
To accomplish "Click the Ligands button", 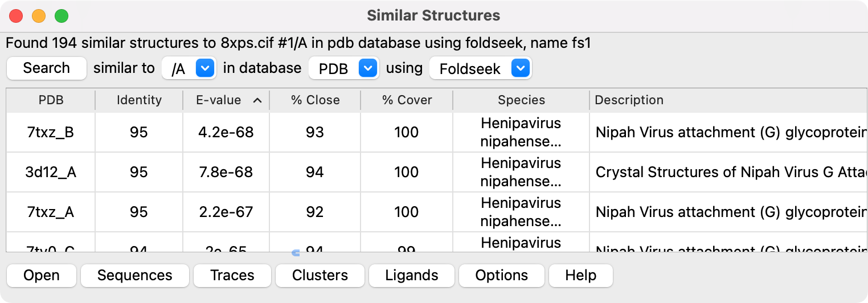I will tap(411, 276).
